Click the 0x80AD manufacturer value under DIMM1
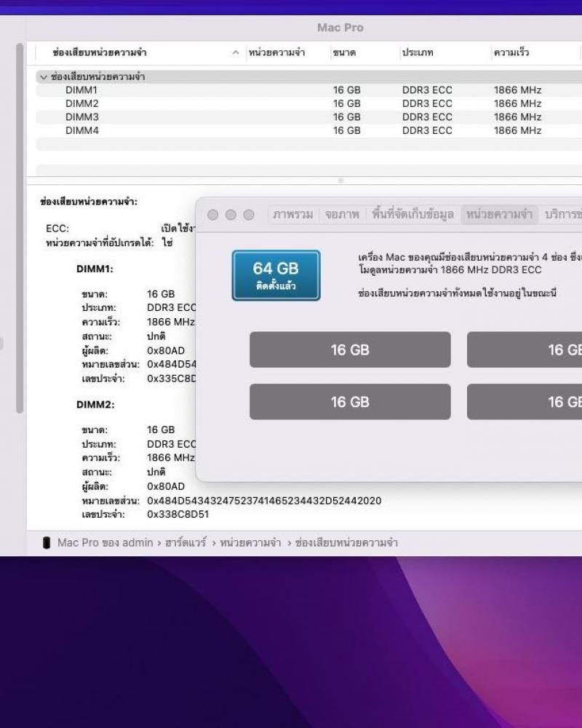The width and height of the screenshot is (582, 728). pos(166,351)
